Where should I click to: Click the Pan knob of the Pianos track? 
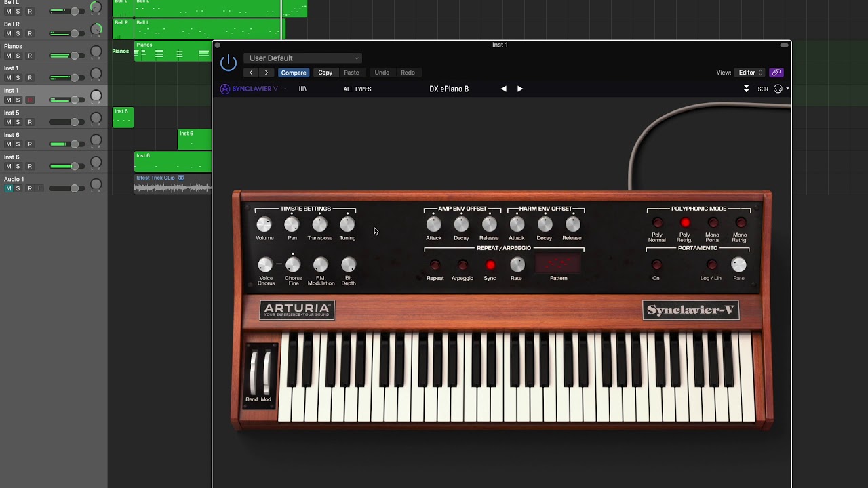pos(96,52)
